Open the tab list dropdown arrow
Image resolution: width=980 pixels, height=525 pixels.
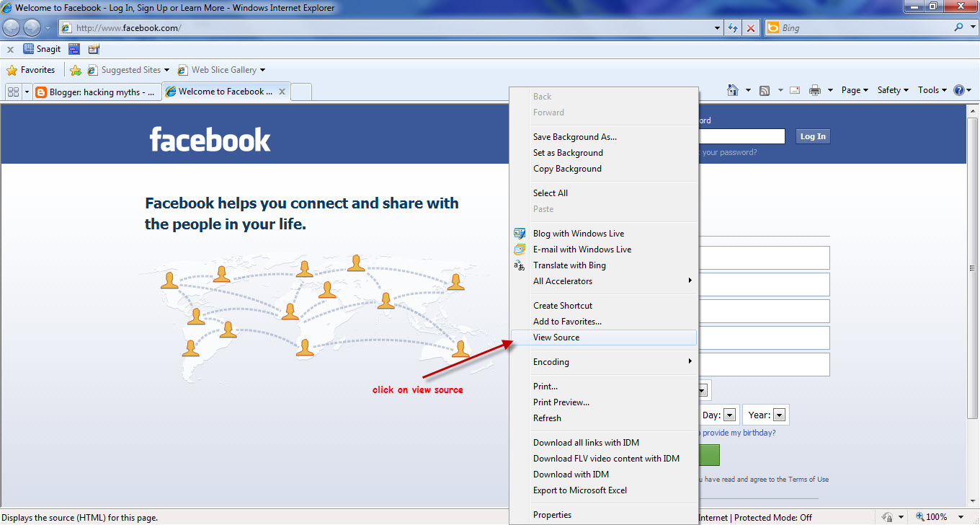click(x=27, y=92)
